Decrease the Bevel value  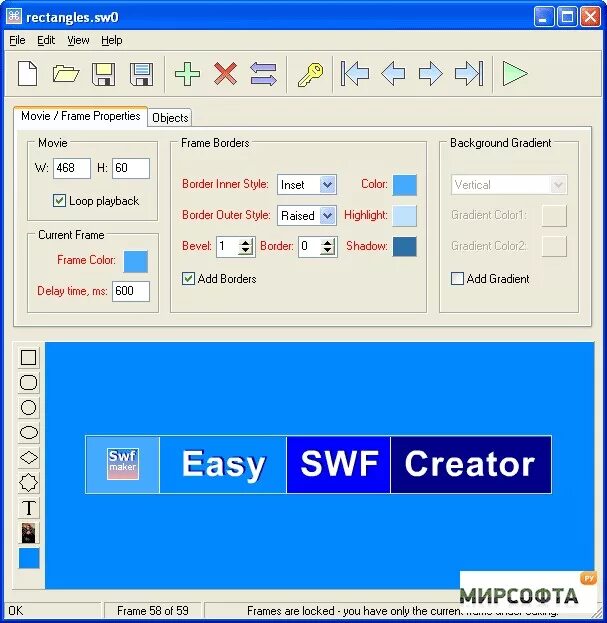(246, 251)
